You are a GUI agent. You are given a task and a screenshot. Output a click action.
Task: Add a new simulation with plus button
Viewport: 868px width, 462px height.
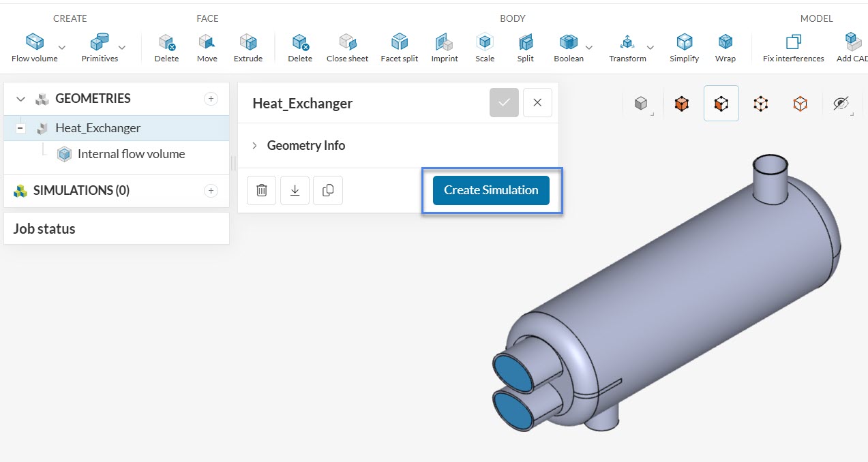211,191
